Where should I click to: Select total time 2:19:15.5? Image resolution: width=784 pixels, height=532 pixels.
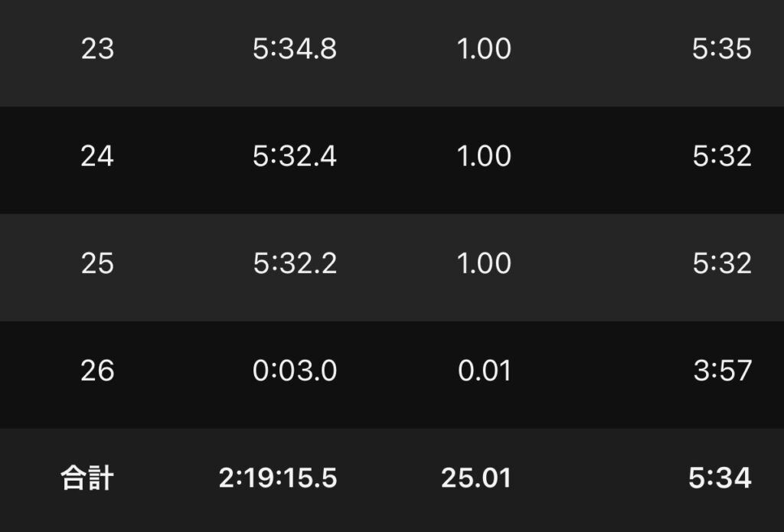coord(277,479)
